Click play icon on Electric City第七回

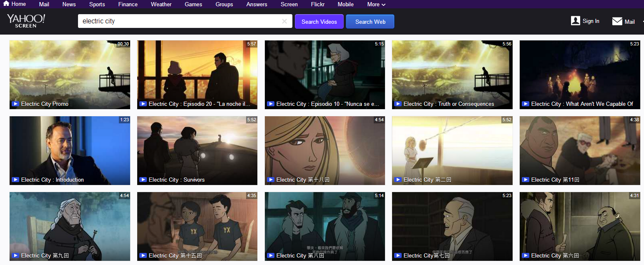pyautogui.click(x=398, y=255)
